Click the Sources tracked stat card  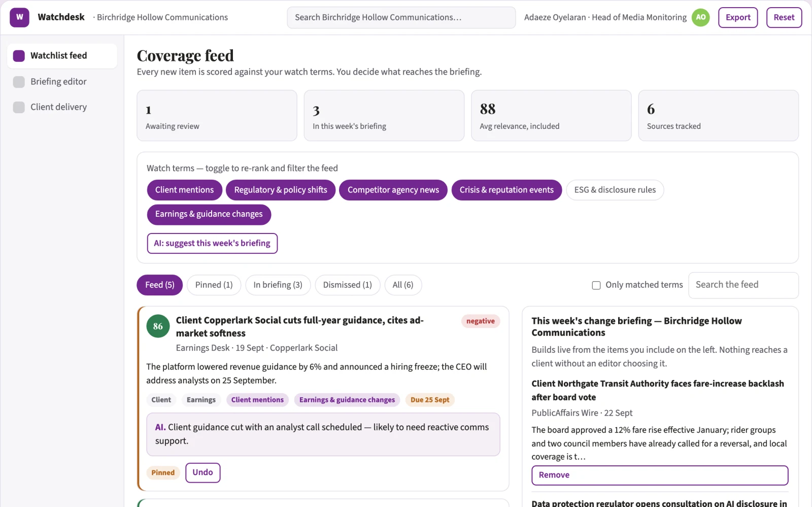718,116
